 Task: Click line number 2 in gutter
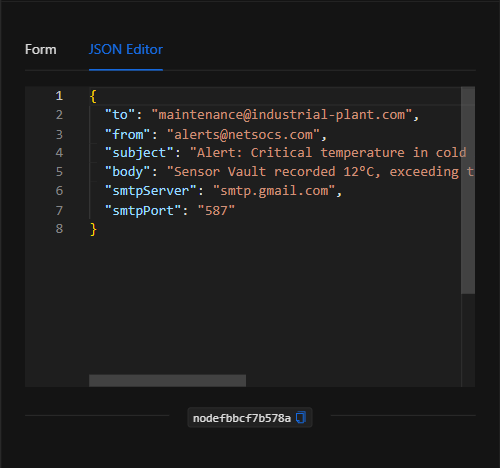pos(59,115)
